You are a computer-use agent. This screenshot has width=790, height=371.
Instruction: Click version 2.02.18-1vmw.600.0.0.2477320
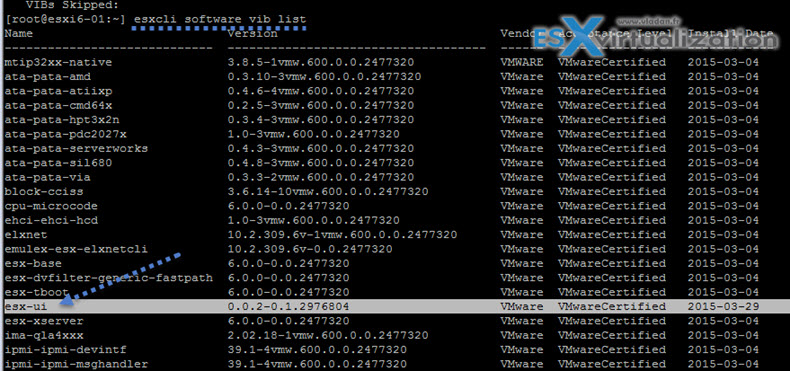click(328, 335)
